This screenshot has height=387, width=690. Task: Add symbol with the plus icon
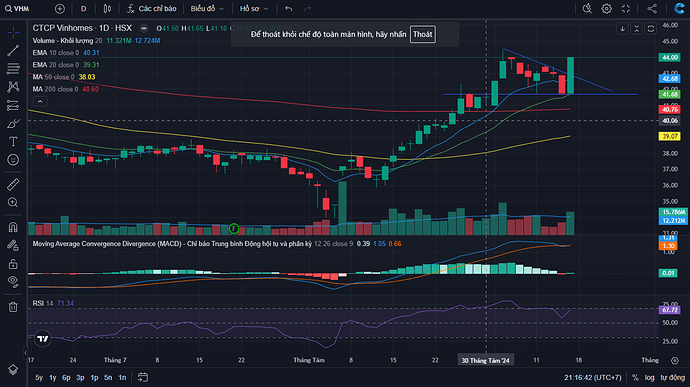pos(59,9)
